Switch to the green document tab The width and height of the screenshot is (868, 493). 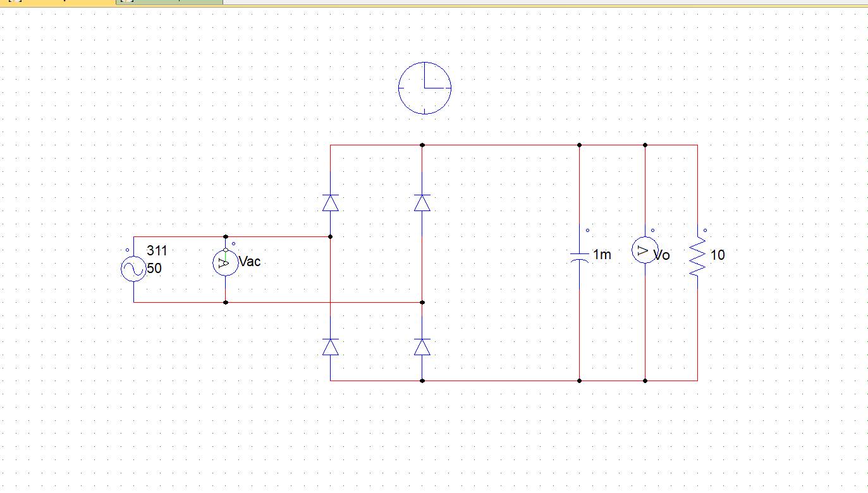coord(171,2)
